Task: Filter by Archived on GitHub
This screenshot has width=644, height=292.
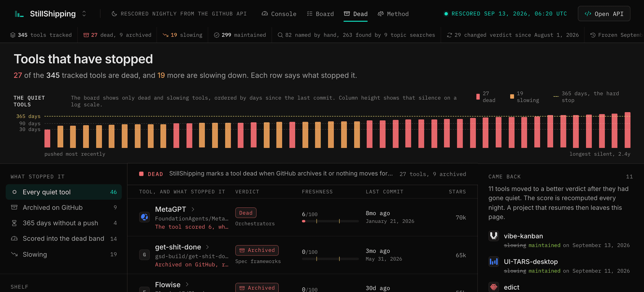Action: [x=64, y=207]
